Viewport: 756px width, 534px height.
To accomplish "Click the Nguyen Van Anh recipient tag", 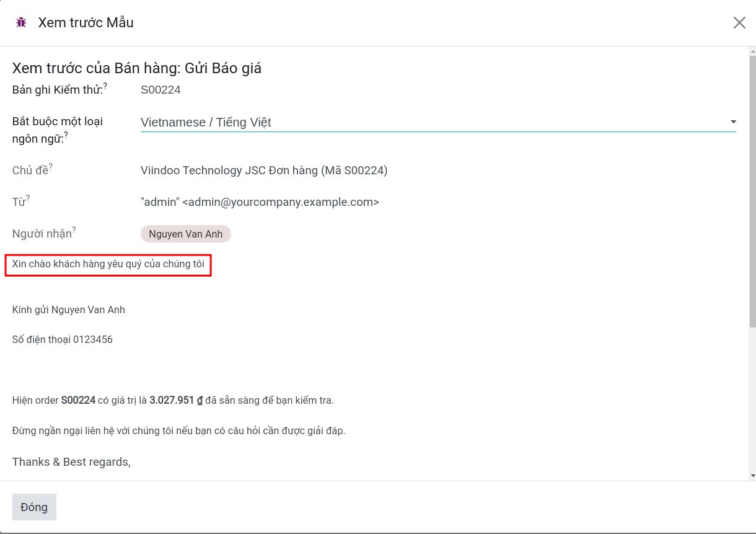I will 186,234.
